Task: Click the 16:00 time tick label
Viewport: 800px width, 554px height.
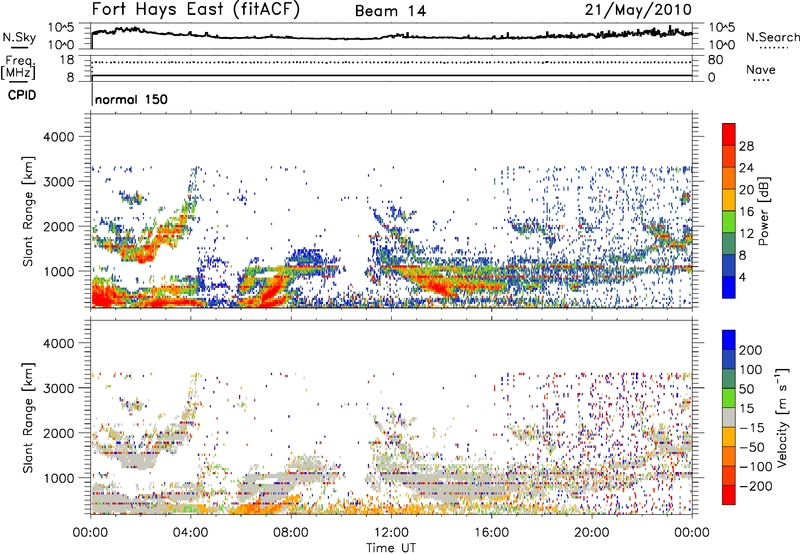Action: (x=491, y=533)
